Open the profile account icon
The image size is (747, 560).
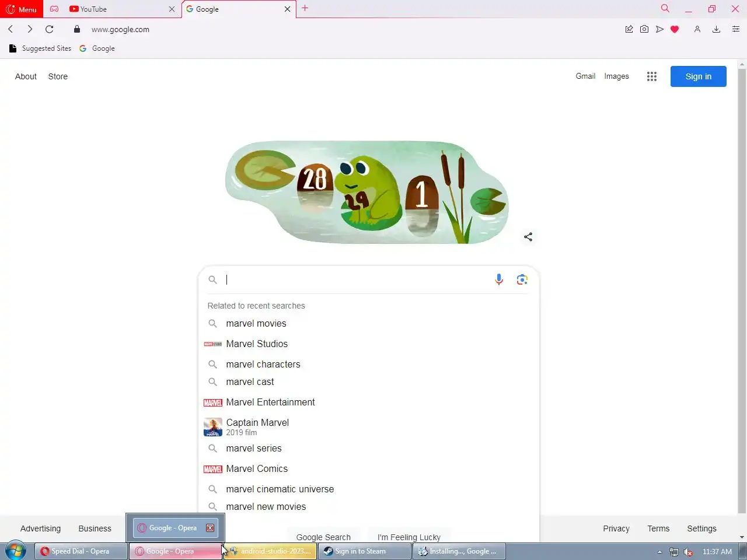point(697,29)
